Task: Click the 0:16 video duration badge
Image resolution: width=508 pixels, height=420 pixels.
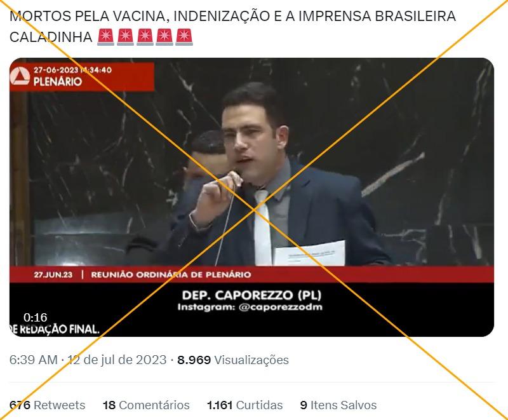Action: (36, 317)
